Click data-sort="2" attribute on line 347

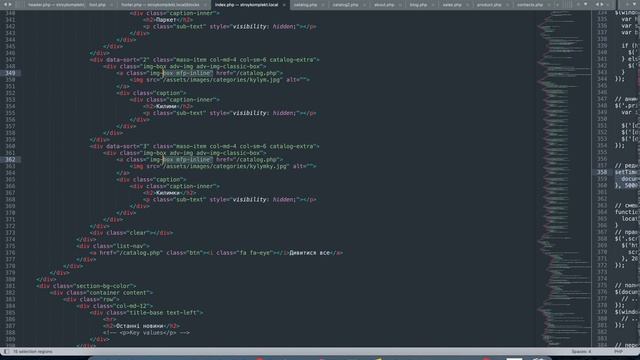pyautogui.click(x=127, y=60)
